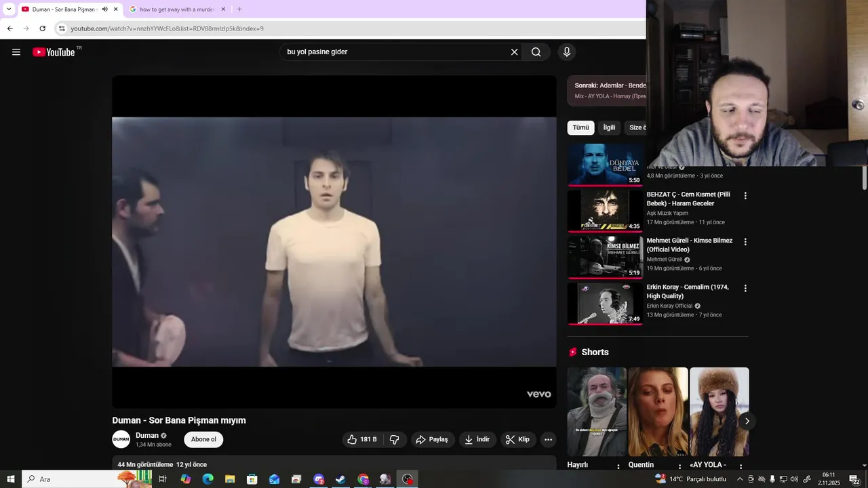The height and width of the screenshot is (488, 868).
Task: View site information icon in address bar
Action: pyautogui.click(x=62, y=28)
